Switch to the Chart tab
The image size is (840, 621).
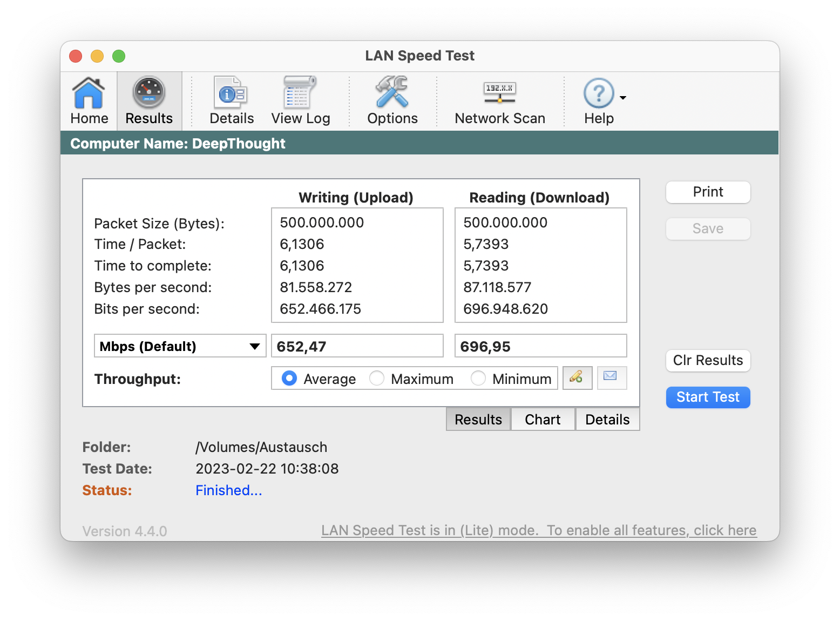click(543, 420)
